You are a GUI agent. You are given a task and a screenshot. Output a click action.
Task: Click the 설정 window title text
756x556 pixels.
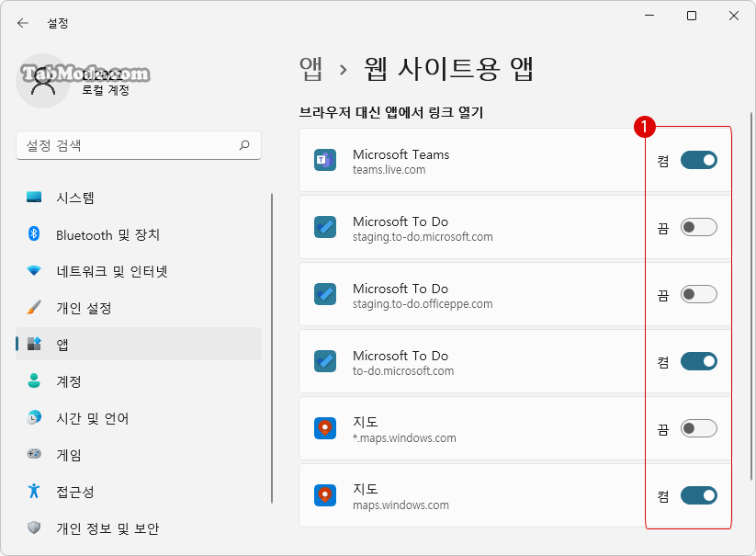pos(57,23)
